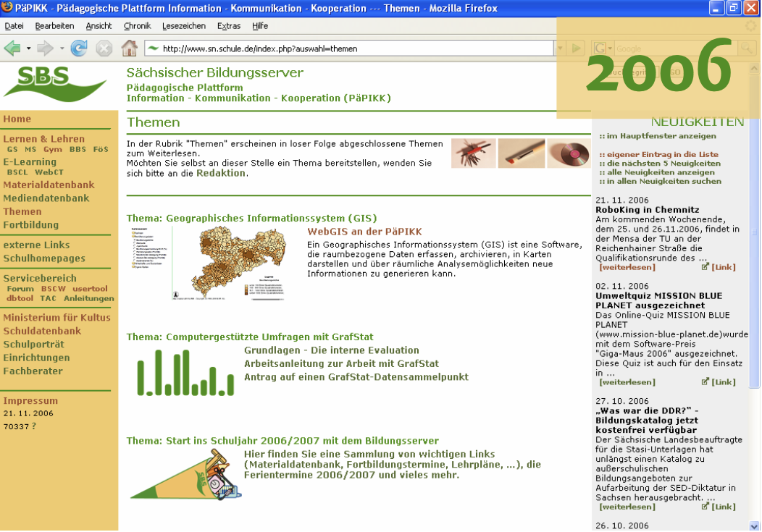
Task: Click the SBS logo
Action: tap(54, 83)
